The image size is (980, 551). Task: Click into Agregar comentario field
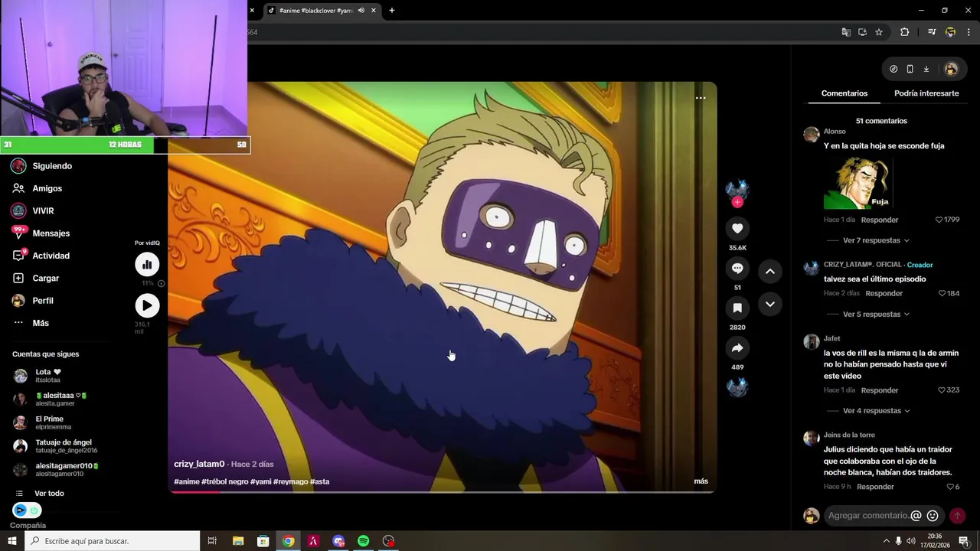[869, 516]
